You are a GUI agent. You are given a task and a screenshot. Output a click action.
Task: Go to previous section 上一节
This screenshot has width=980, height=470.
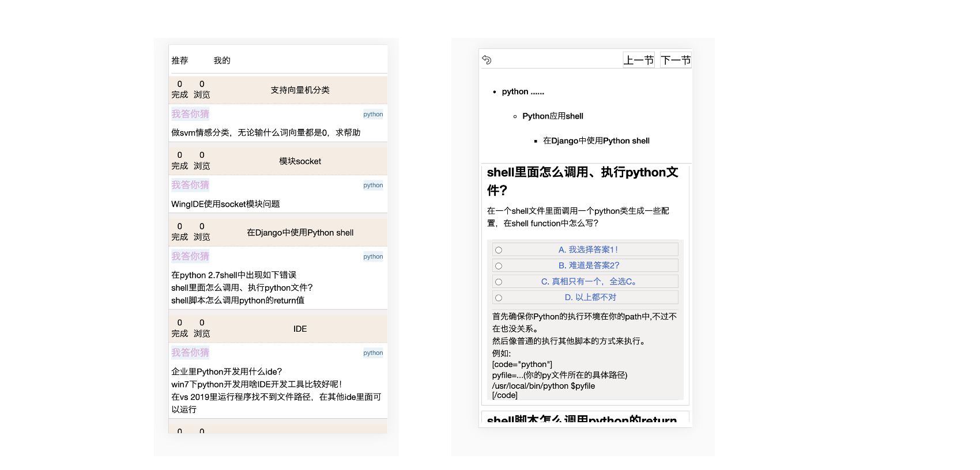(639, 60)
